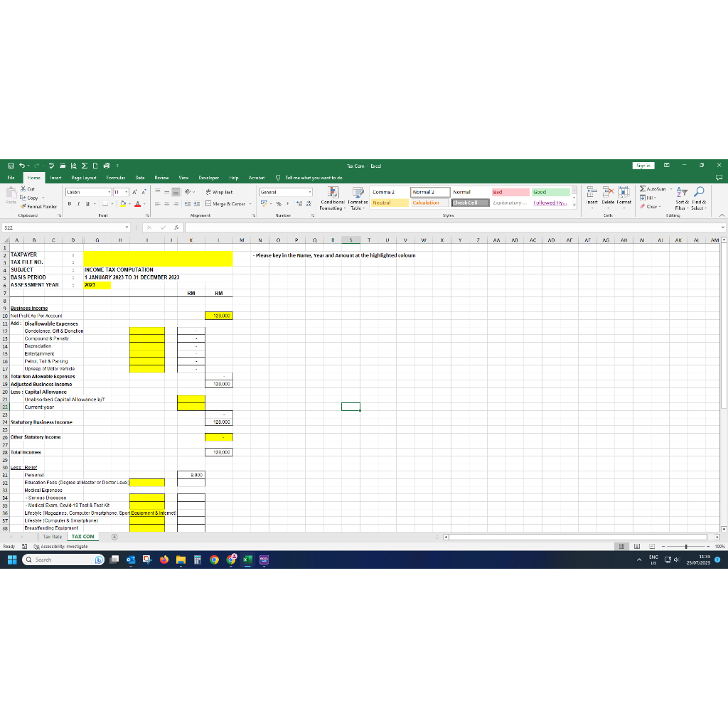Screen dimensions: 728x728
Task: Switch to the Tax Rate sheet tab
Action: tap(52, 537)
